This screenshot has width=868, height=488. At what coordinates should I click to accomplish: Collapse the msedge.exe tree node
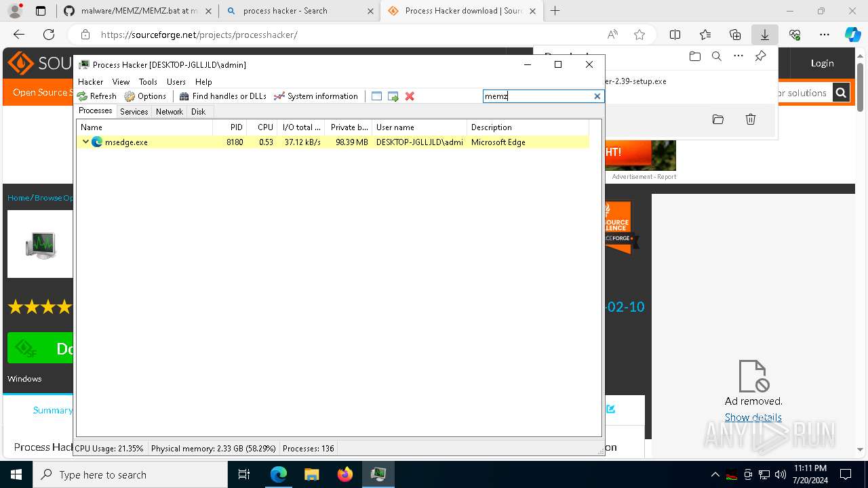coord(85,142)
